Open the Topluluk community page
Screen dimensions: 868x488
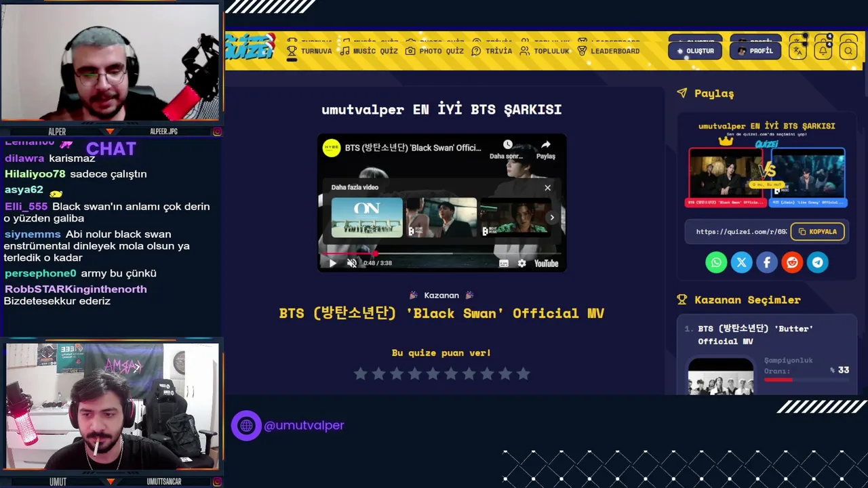545,51
